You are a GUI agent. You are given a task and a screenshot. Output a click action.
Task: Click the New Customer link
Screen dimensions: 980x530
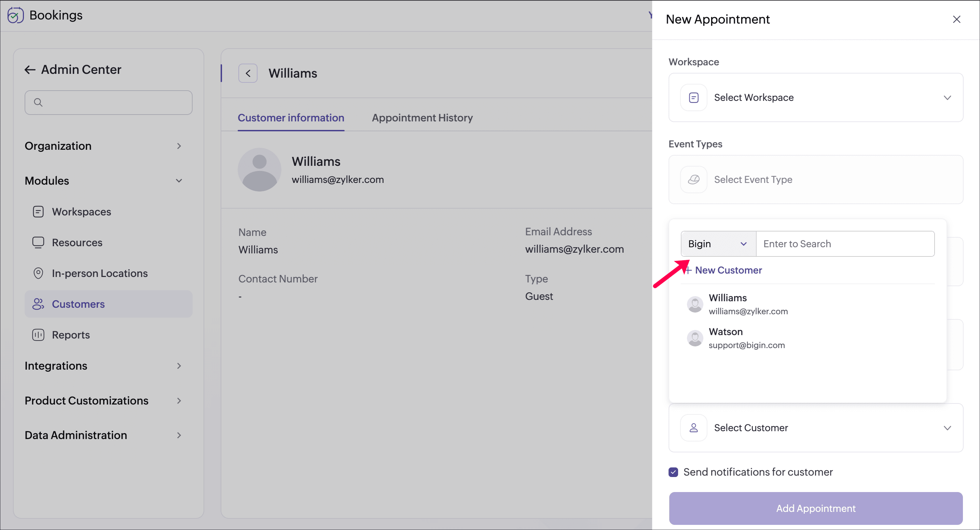point(728,270)
